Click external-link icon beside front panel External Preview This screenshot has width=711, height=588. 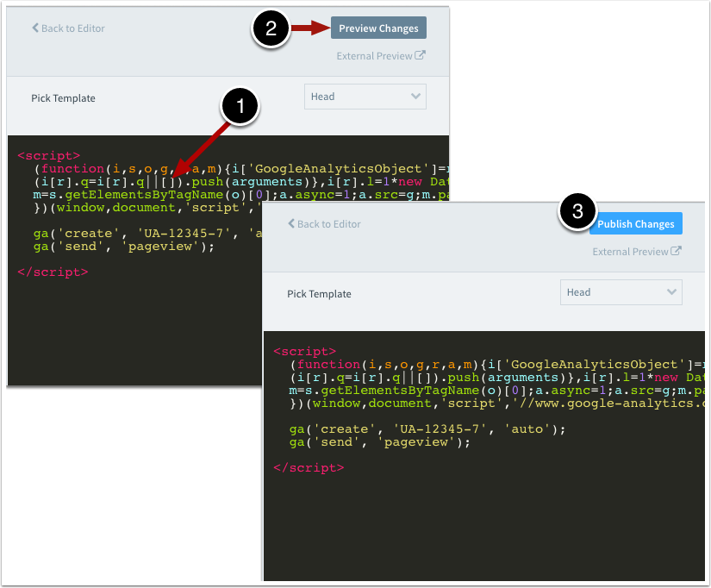676,251
